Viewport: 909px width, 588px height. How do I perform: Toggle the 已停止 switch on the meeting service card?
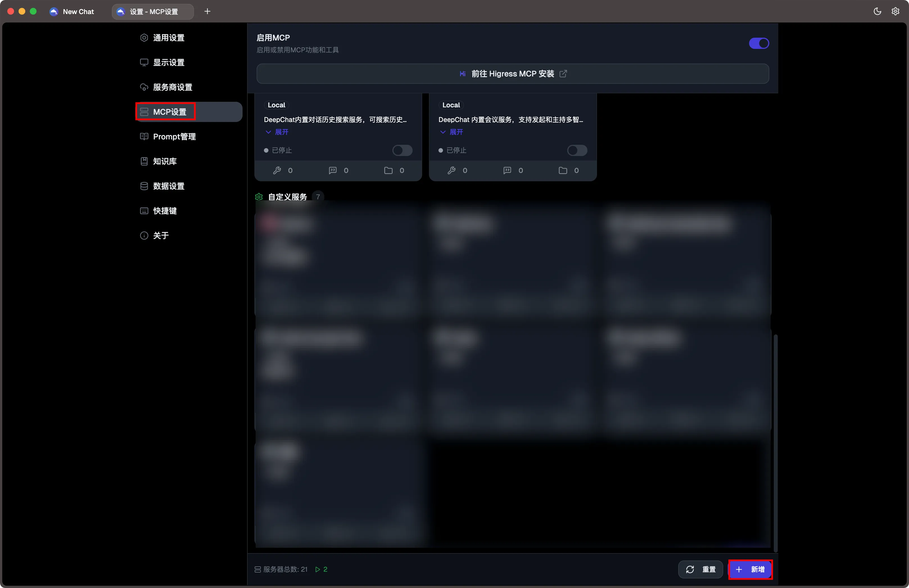576,150
